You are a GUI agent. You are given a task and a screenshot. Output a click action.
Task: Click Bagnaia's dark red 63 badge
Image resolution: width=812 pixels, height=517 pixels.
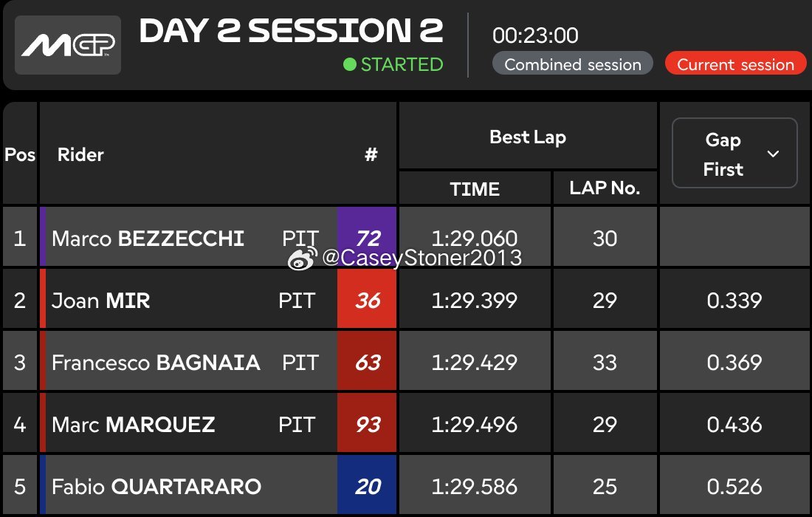(367, 363)
